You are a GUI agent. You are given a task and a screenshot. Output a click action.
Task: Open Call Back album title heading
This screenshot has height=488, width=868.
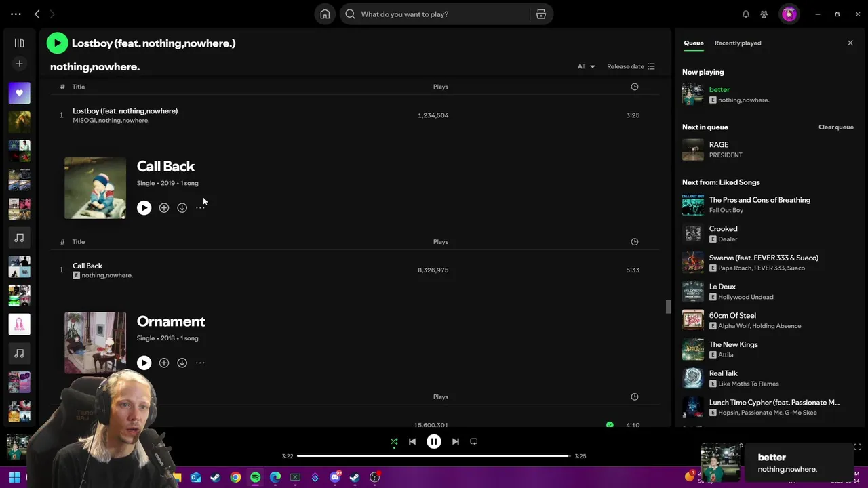coord(165,167)
